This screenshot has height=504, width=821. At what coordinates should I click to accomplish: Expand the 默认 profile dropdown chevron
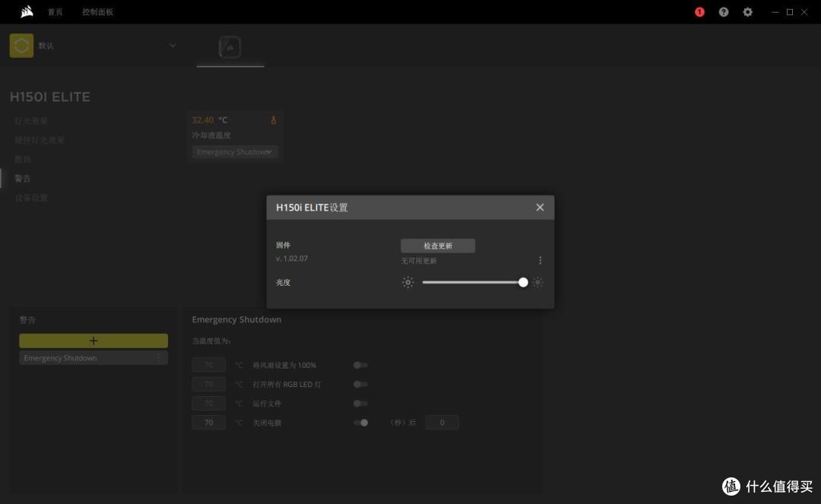(x=173, y=46)
